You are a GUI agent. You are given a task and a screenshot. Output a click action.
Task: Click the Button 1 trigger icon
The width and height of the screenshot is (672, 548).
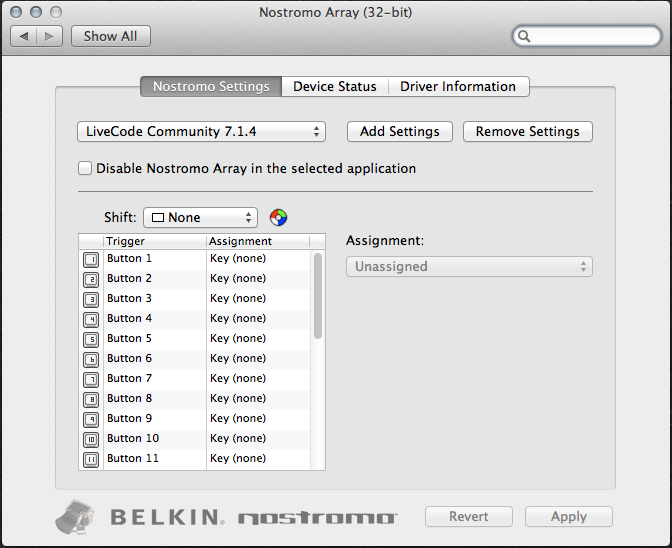pyautogui.click(x=91, y=259)
